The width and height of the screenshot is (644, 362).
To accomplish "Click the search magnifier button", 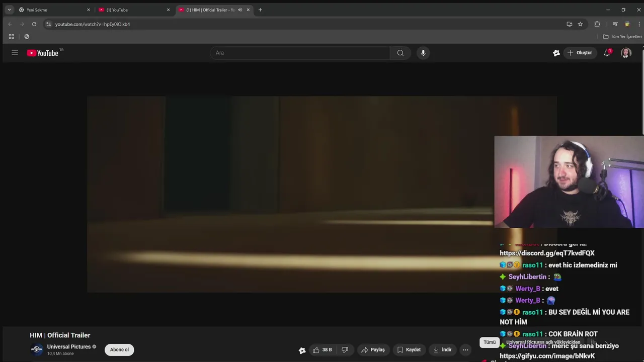I will tap(400, 53).
